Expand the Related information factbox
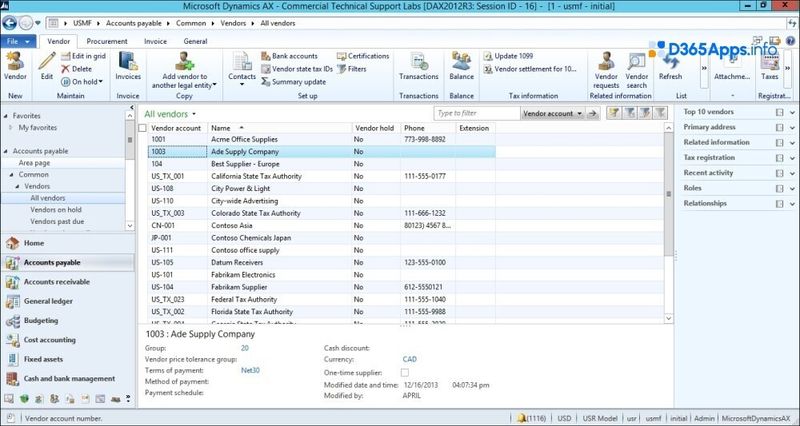 pyautogui.click(x=792, y=143)
